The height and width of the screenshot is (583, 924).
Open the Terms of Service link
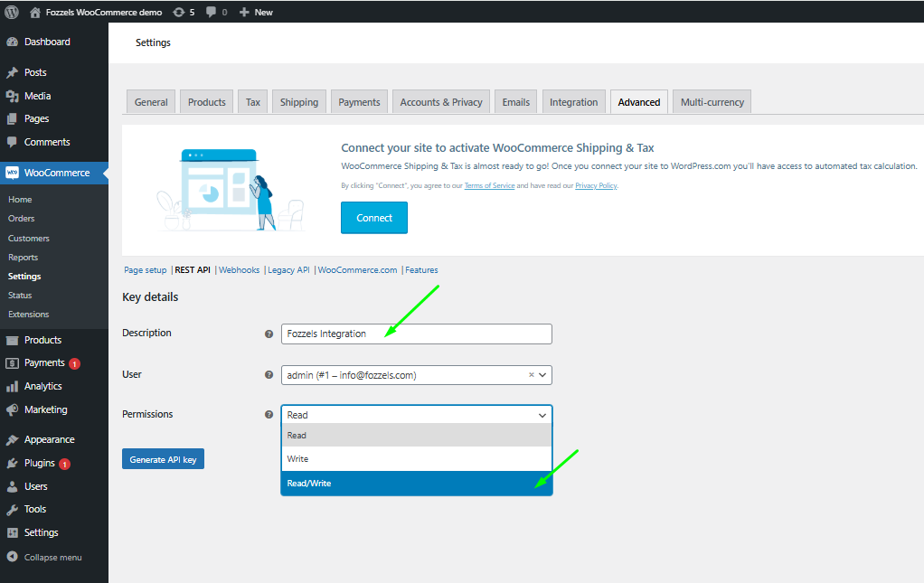click(490, 185)
